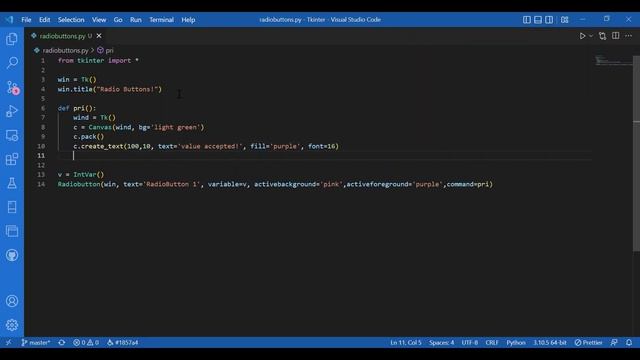The image size is (640, 360).
Task: Open the Selection menu
Action: 71,20
